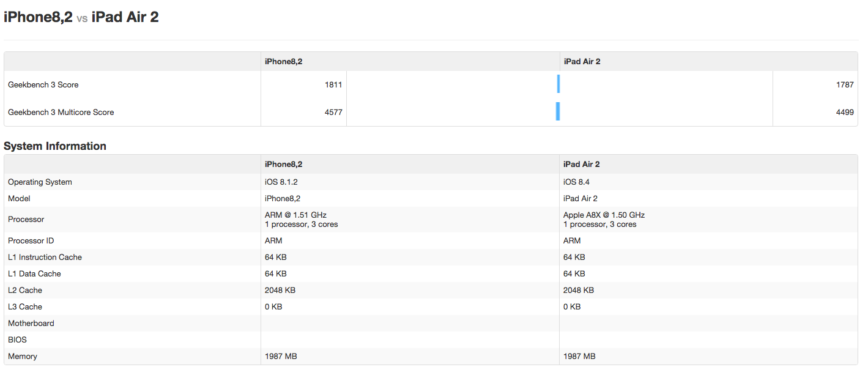This screenshot has width=868, height=378.
Task: Click the multicore score comparison blue bar
Action: 558,111
